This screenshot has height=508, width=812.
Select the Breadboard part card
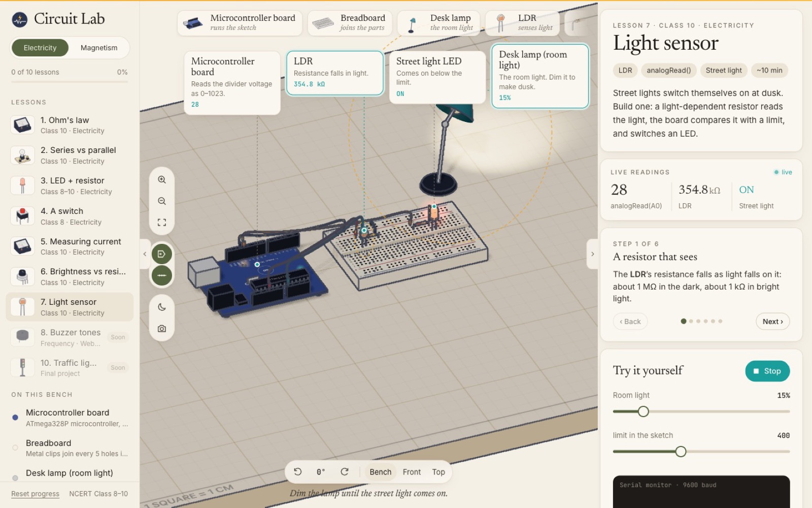(350, 23)
